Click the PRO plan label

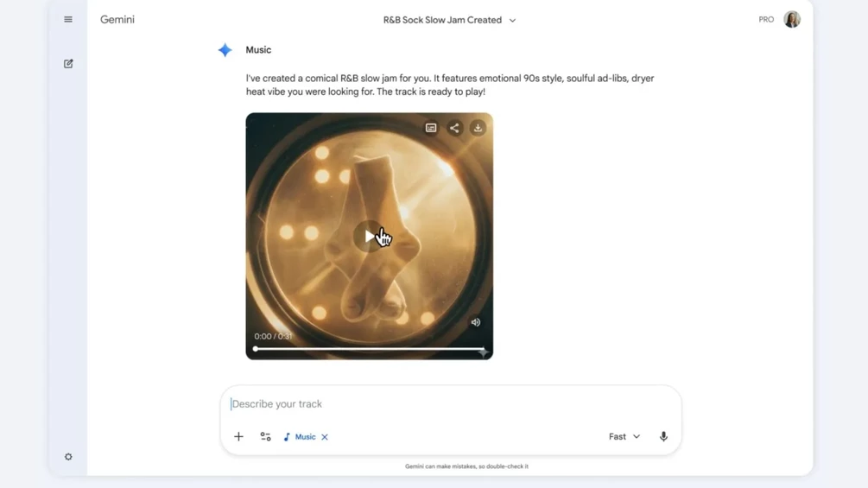point(766,19)
